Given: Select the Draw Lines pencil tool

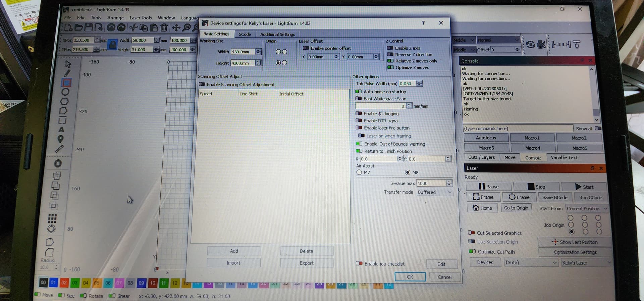Looking at the screenshot, I should 67,73.
